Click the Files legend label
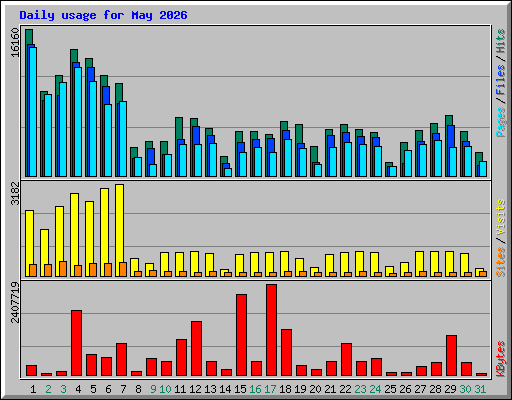Screen dimensions: 512x400 click(x=501, y=79)
